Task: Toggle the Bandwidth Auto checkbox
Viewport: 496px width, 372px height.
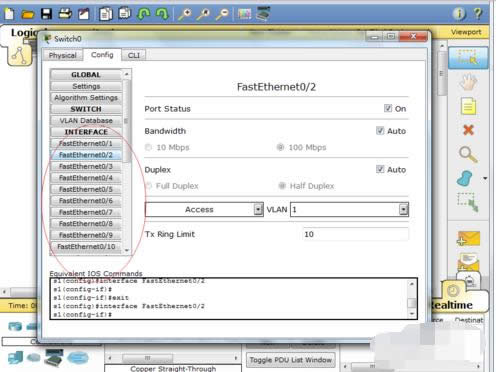Action: pyautogui.click(x=380, y=131)
